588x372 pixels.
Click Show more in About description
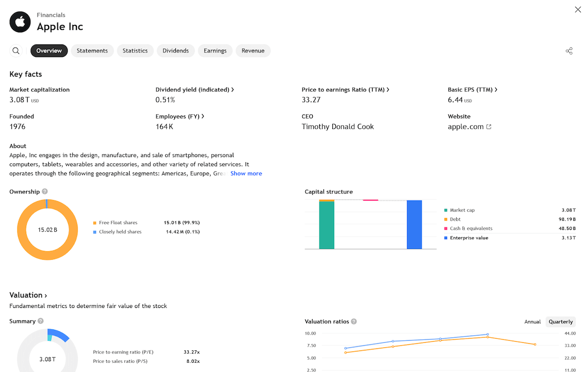[x=246, y=173]
